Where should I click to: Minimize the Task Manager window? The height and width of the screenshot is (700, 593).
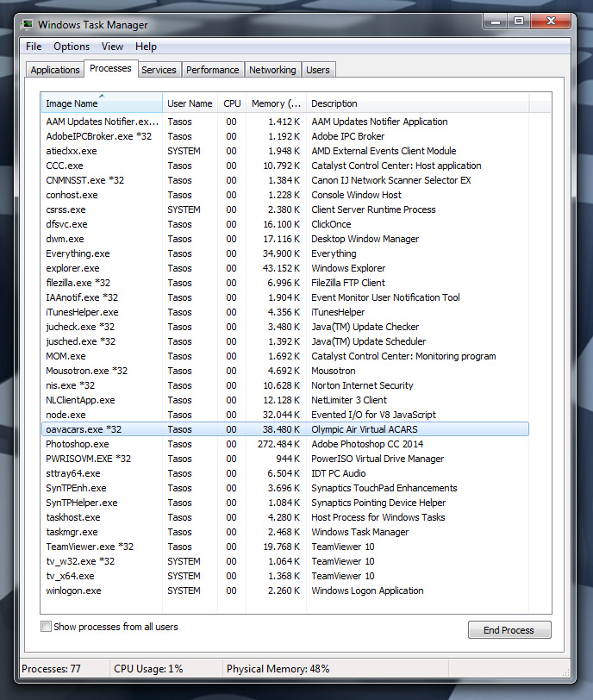pos(495,21)
